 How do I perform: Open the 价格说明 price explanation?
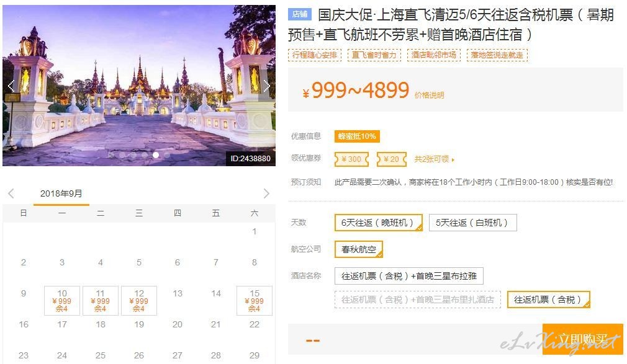430,95
